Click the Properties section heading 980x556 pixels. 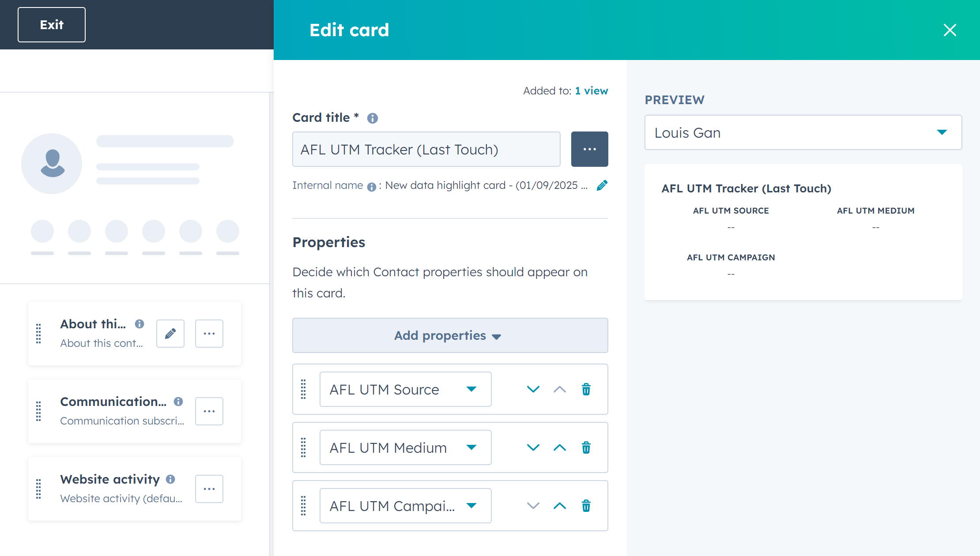click(x=329, y=242)
